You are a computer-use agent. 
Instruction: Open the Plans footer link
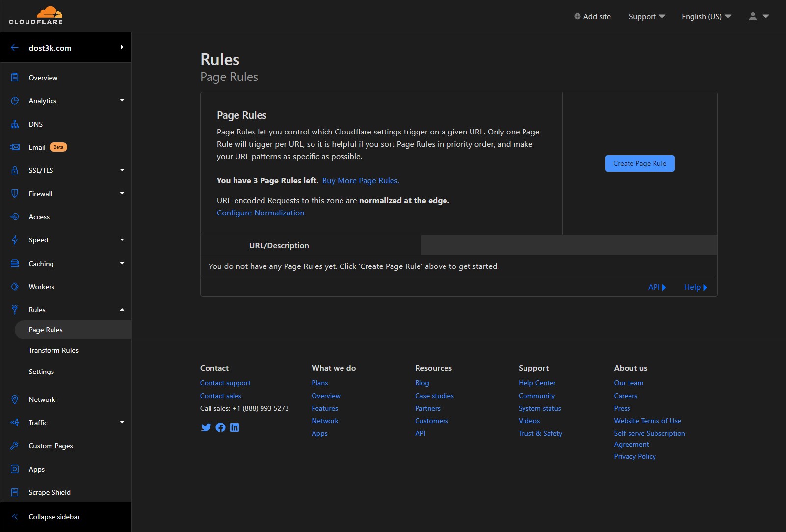click(320, 383)
